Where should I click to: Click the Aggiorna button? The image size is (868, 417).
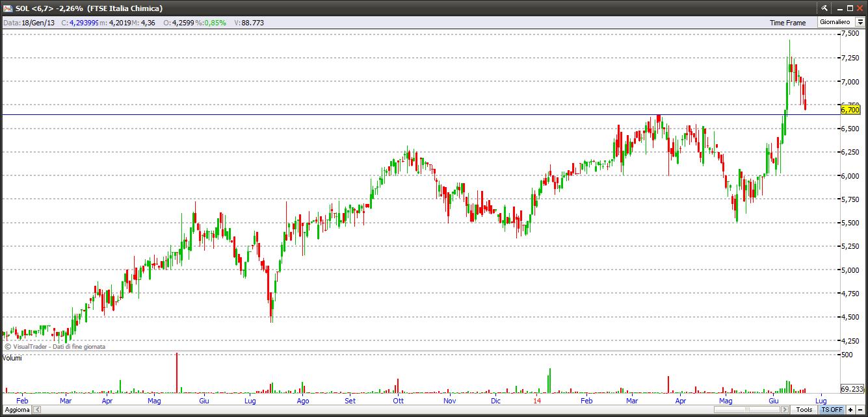(x=16, y=410)
